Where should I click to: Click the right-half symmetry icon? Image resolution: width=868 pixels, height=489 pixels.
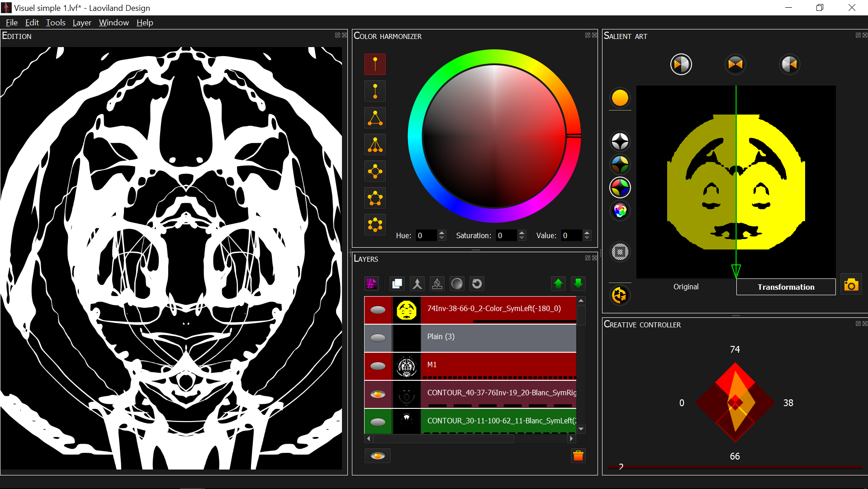[789, 64]
